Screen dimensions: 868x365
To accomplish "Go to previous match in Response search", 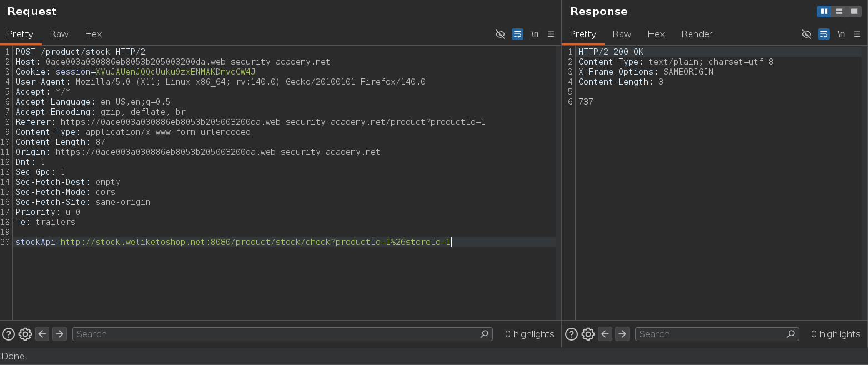I will tap(605, 334).
